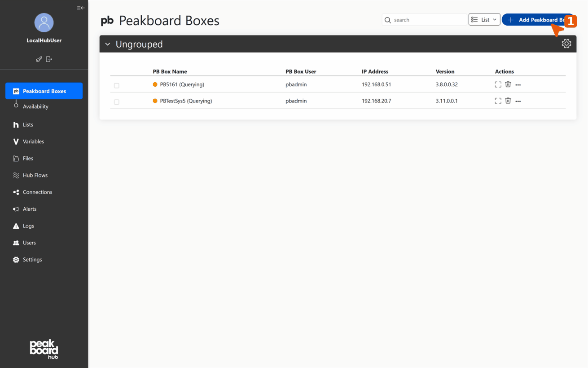The width and height of the screenshot is (588, 368).
Task: Click the Peakboard Hub logo at bottom
Action: [44, 349]
